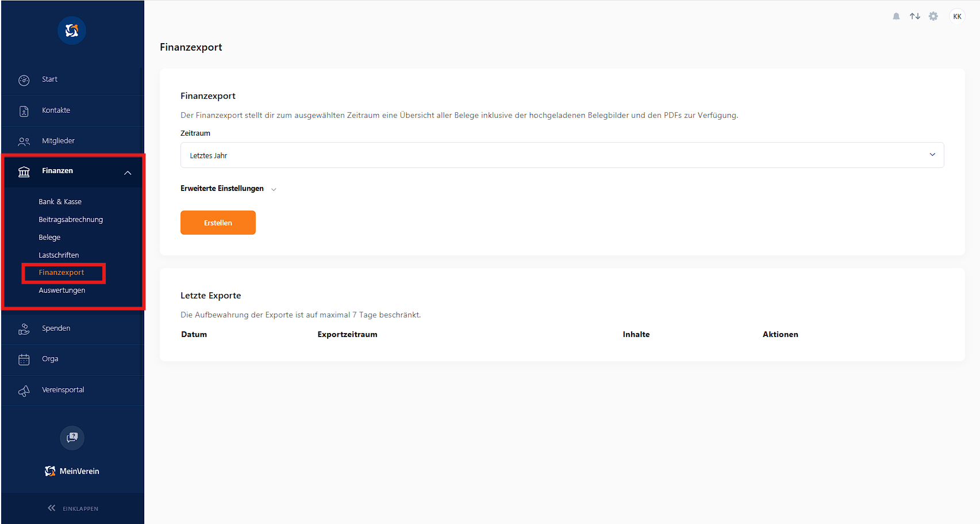Click the Zeitraum field label
This screenshot has height=524, width=980.
click(x=195, y=133)
